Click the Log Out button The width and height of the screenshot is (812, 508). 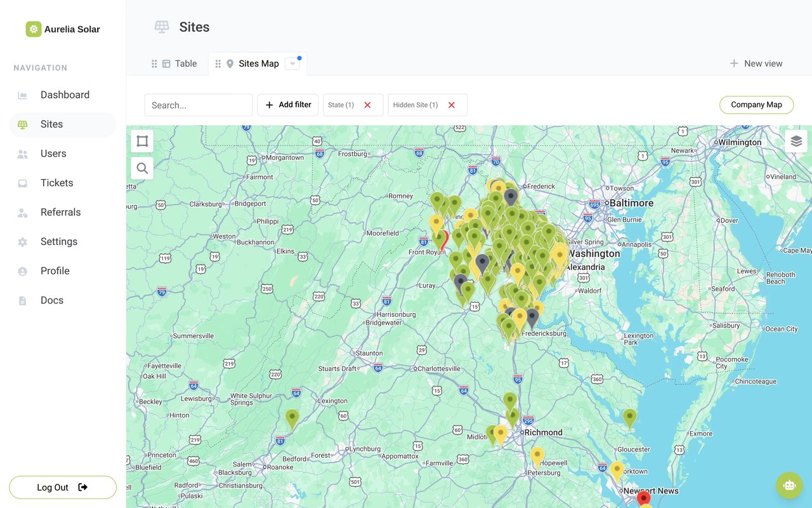[x=63, y=488]
